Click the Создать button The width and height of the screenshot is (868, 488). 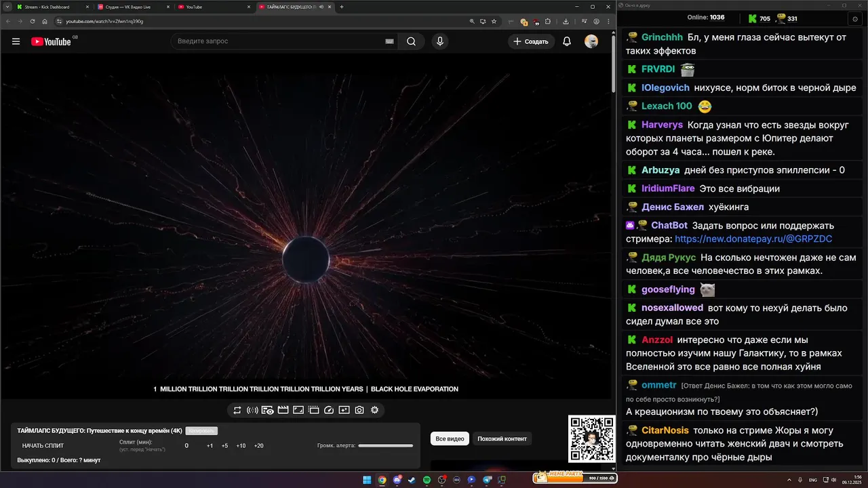531,41
